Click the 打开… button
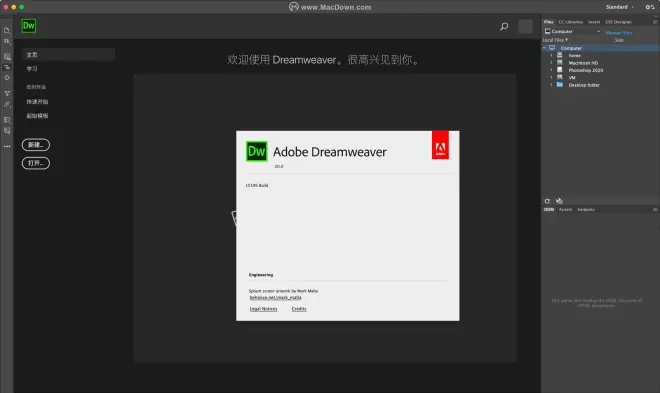Viewport: 660px width, 393px height. [x=36, y=163]
